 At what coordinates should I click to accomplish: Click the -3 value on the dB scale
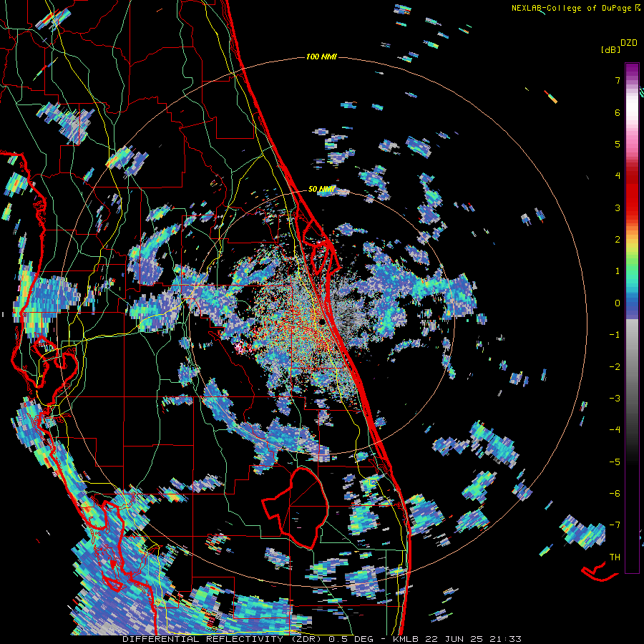point(615,398)
